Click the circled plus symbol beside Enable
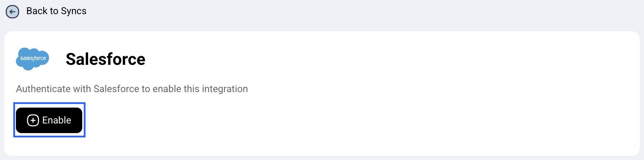The height and width of the screenshot is (160, 644). click(33, 120)
